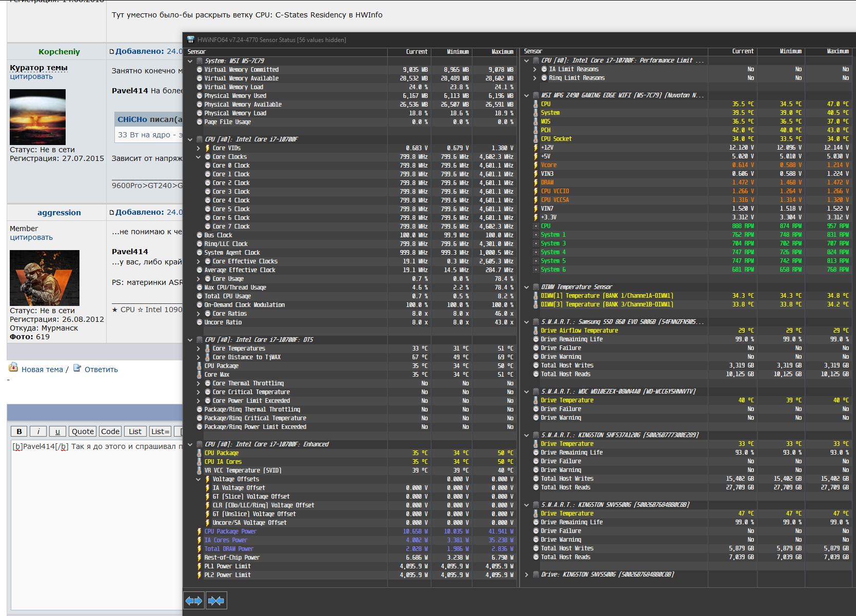Click the circle icon next to Page File Usage
Screen dimensions: 856x616
click(200, 122)
